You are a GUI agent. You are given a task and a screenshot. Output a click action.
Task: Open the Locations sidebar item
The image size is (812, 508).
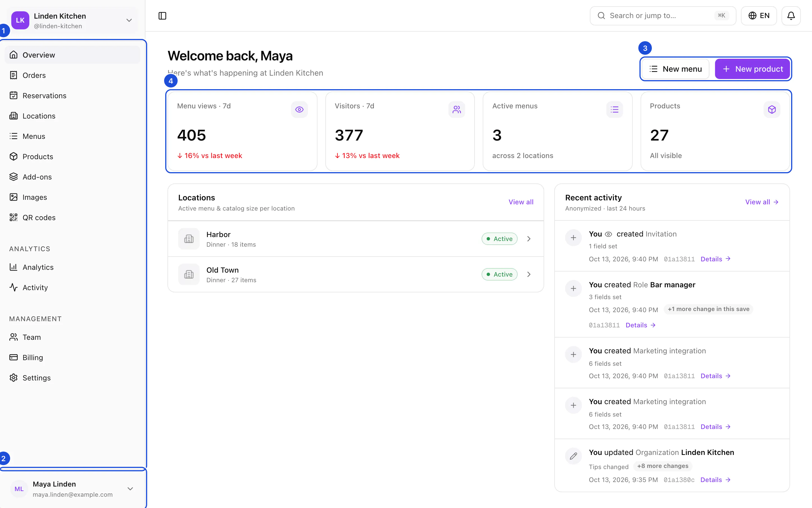pos(72,116)
